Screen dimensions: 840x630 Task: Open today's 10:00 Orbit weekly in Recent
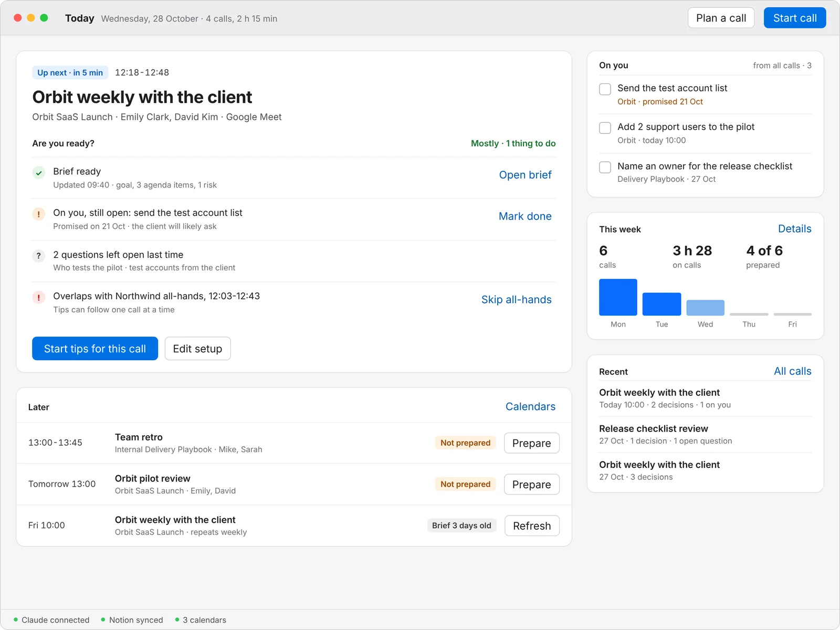coord(705,398)
